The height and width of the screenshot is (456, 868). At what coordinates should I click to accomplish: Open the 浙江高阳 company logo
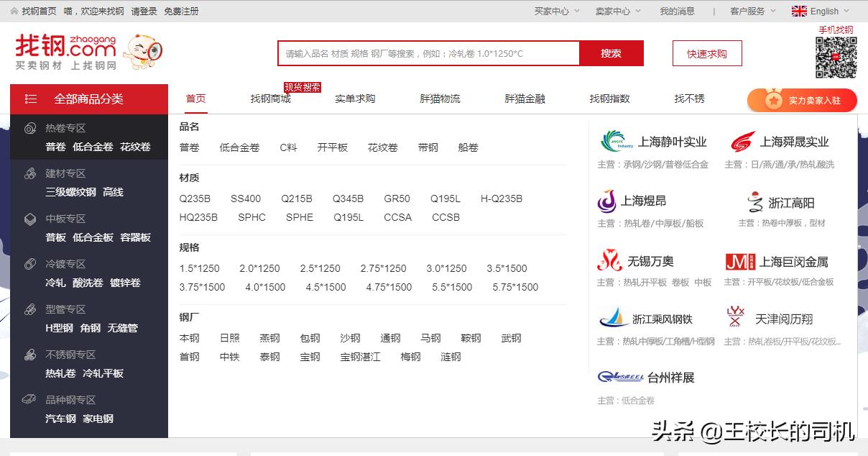[754, 202]
